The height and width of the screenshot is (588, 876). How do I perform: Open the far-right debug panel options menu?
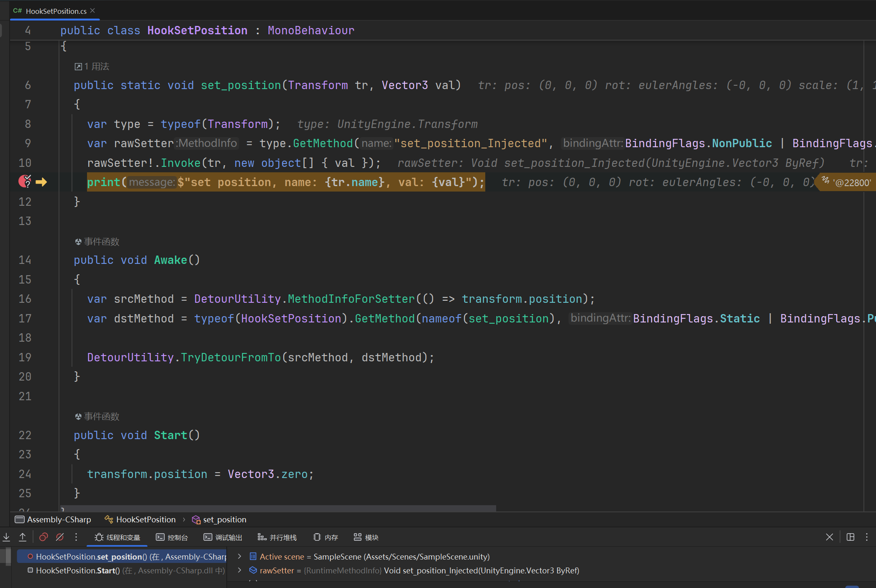(x=867, y=537)
